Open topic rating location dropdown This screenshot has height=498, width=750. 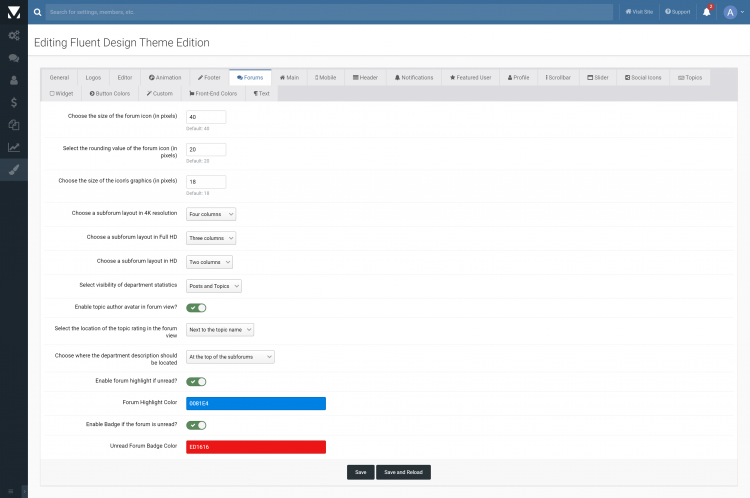coord(220,330)
